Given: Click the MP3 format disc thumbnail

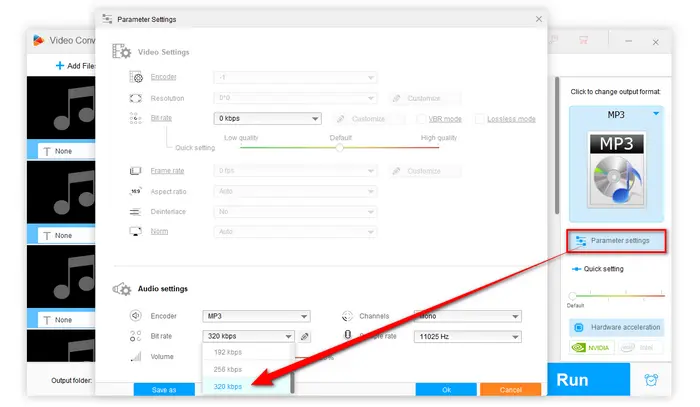Looking at the screenshot, I should (x=617, y=170).
